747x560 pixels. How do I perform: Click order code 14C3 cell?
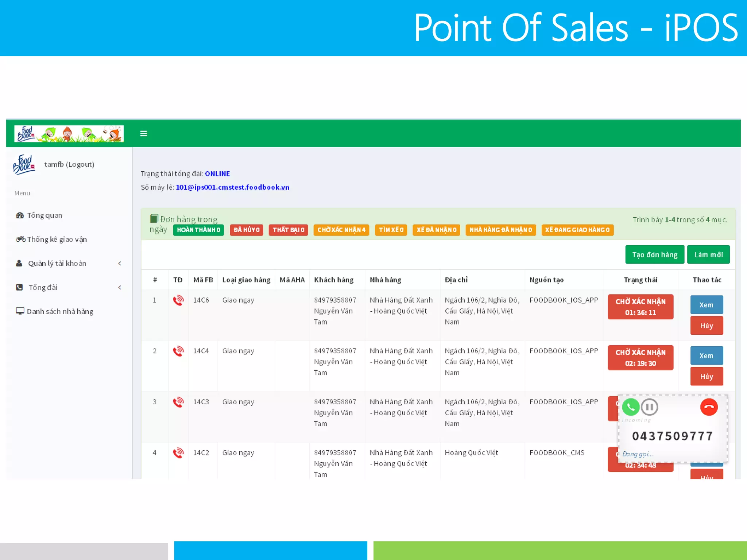coord(201,402)
